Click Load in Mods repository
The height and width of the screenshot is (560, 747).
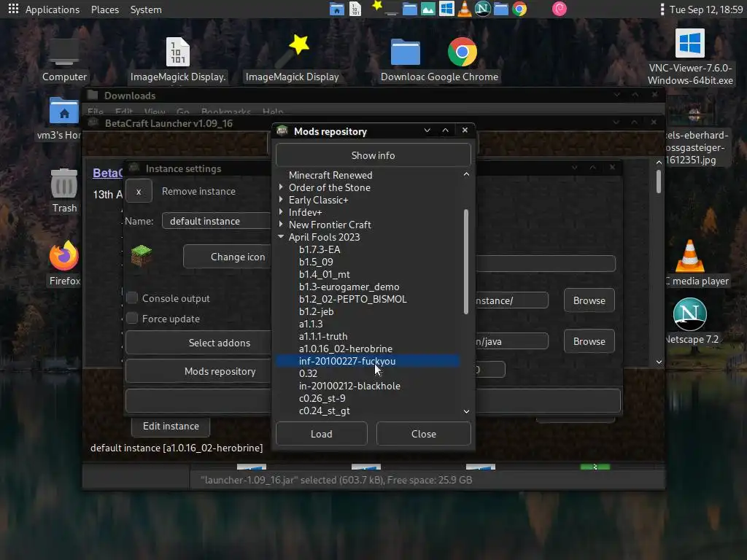322,434
